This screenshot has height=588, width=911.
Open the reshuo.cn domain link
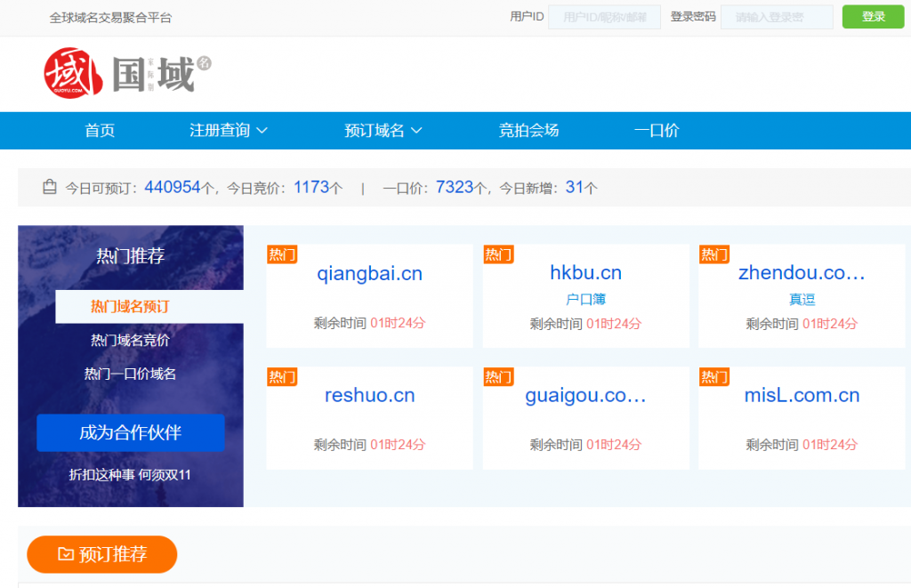click(x=369, y=395)
